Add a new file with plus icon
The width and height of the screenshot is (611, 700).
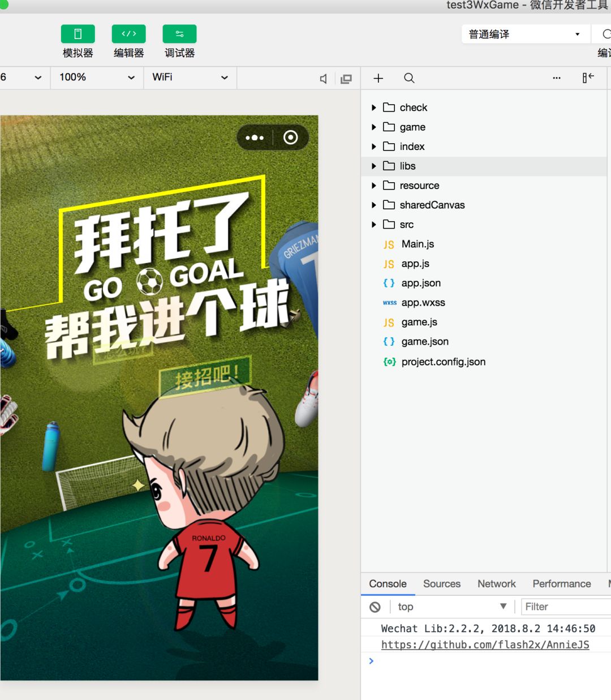point(378,78)
